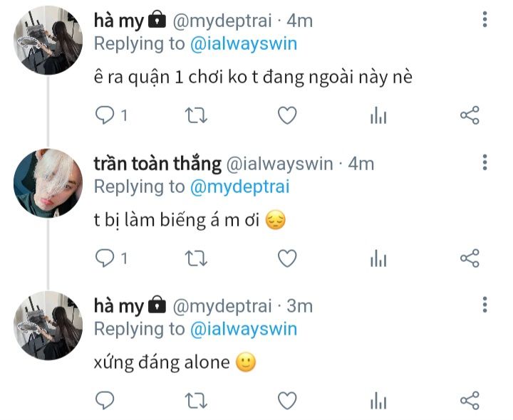This screenshot has width=513, height=420.
Task: Open more options on 'xứng đáng alone' tweet
Action: [x=485, y=305]
